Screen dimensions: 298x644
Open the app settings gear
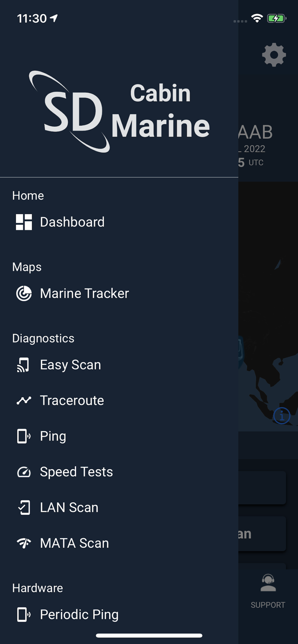point(273,55)
